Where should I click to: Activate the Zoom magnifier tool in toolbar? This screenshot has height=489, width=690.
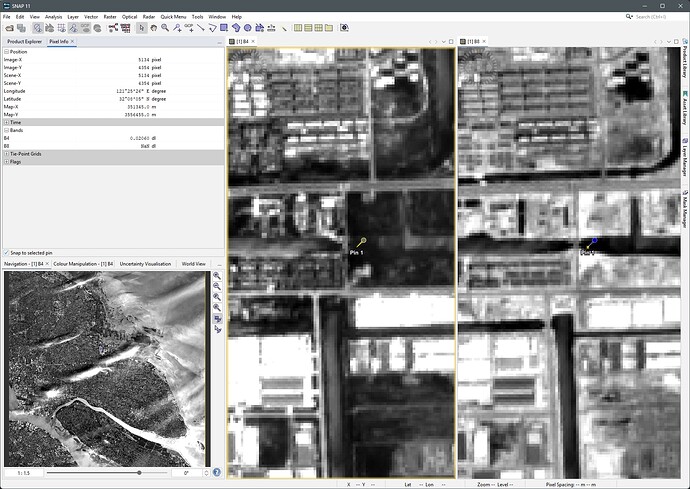tap(164, 28)
